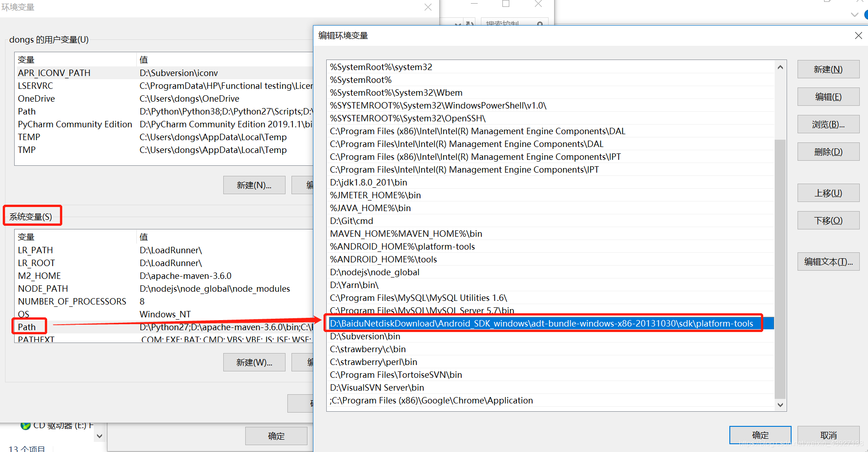The image size is (868, 452).
Task: Click the 编辑(E) button
Action: (828, 97)
